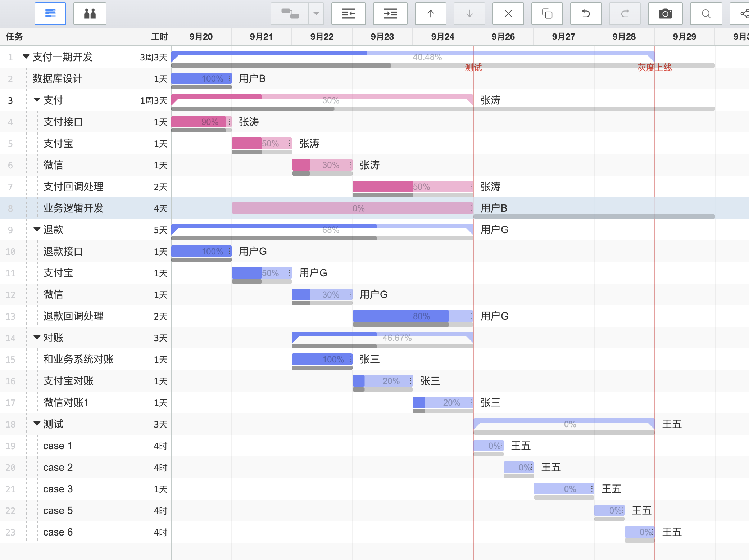Open dropdown arrow beside link tasks icon

tap(316, 14)
